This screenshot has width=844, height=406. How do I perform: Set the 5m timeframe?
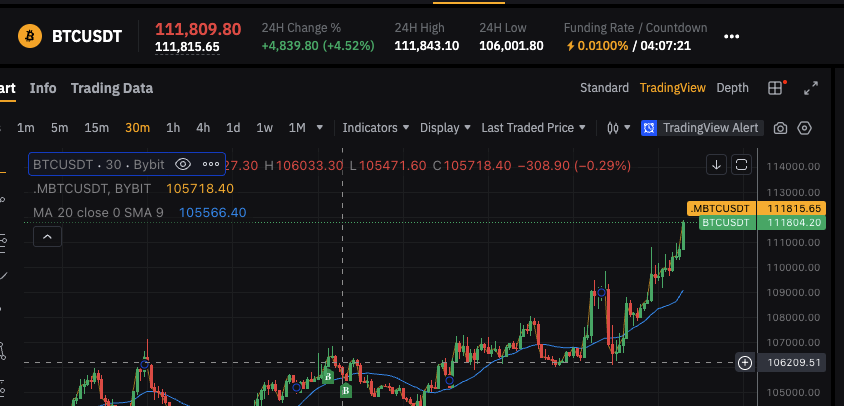click(x=59, y=128)
